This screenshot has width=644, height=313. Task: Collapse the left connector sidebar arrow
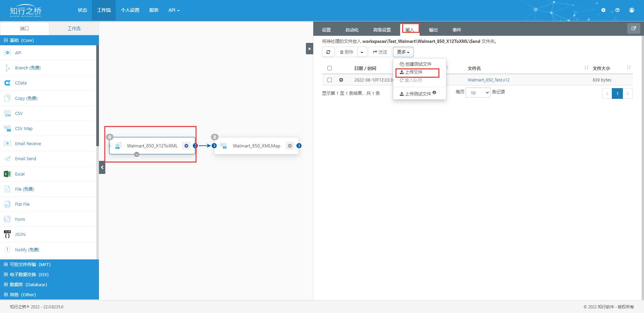(102, 167)
